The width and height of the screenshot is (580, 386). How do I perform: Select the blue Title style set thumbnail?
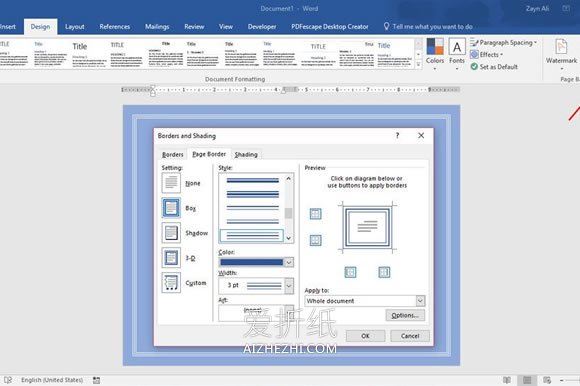point(394,54)
